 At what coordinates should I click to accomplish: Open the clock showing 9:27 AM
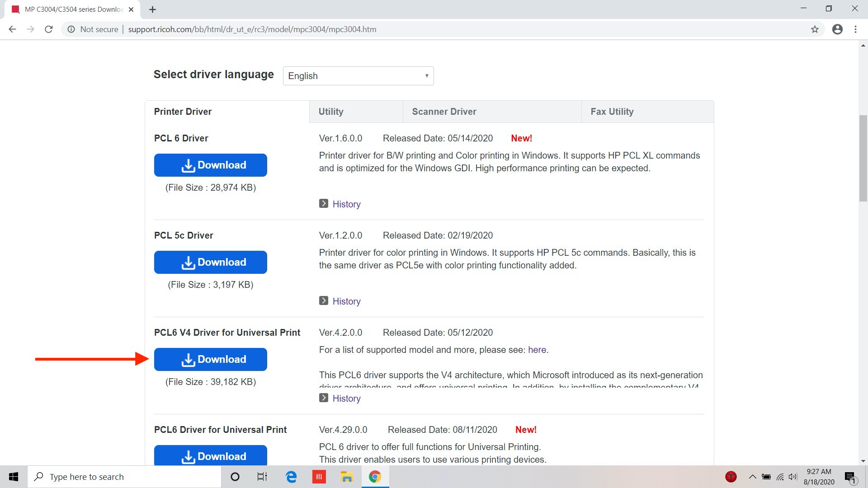point(819,477)
